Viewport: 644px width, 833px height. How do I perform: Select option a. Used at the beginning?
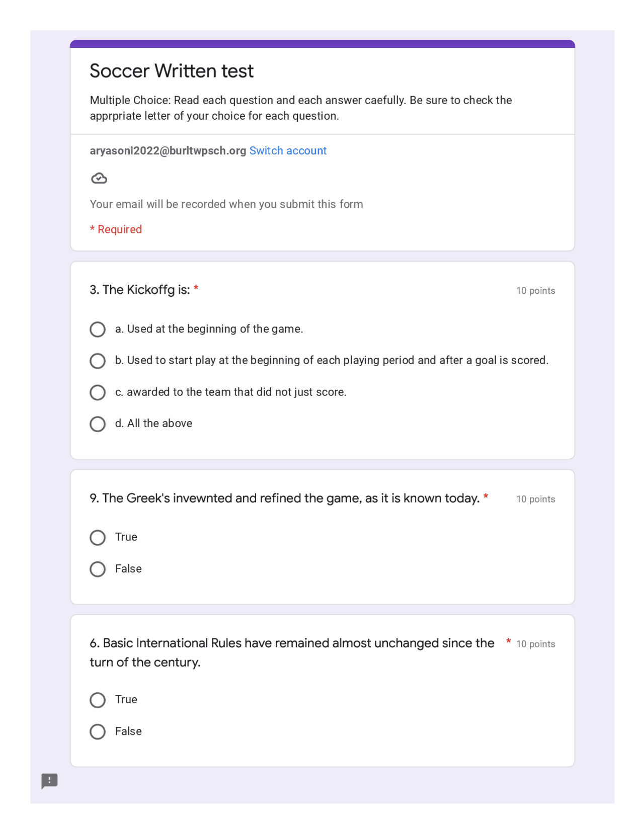(x=98, y=329)
